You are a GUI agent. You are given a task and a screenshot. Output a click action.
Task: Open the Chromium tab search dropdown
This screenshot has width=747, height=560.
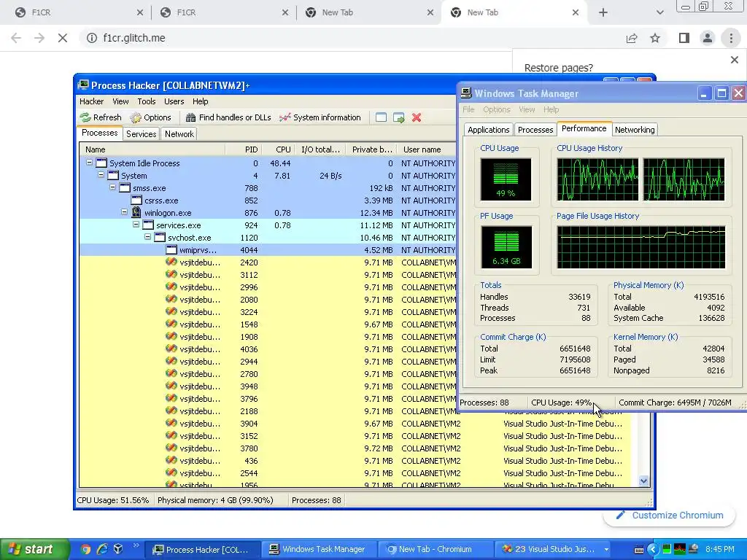click(659, 13)
